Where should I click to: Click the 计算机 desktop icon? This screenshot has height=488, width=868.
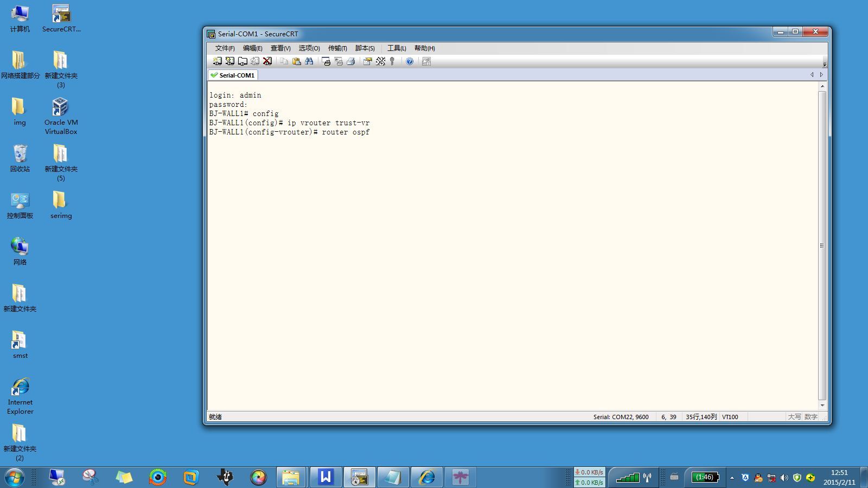(20, 19)
